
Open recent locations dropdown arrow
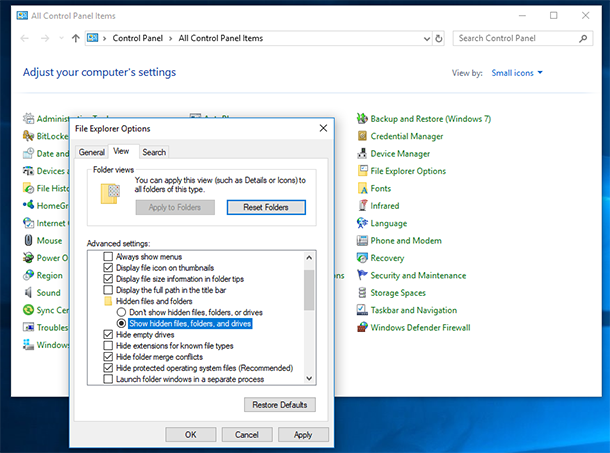(61, 38)
